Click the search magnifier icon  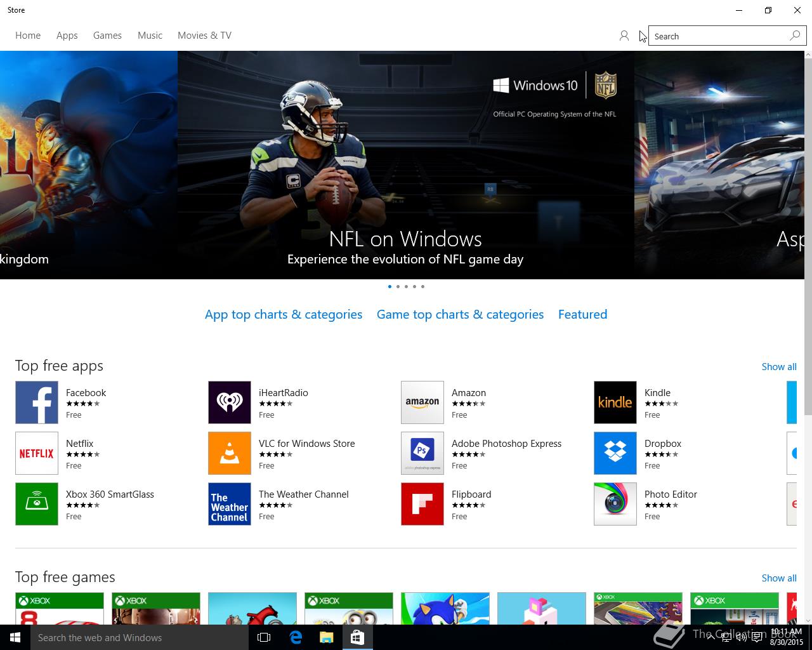[x=795, y=36]
